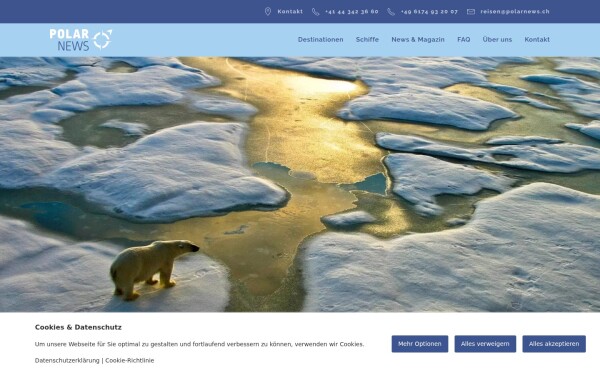Screen dimensions: 600x375
Task: Accept all cookies with Alles akzeptieren
Action: click(554, 344)
